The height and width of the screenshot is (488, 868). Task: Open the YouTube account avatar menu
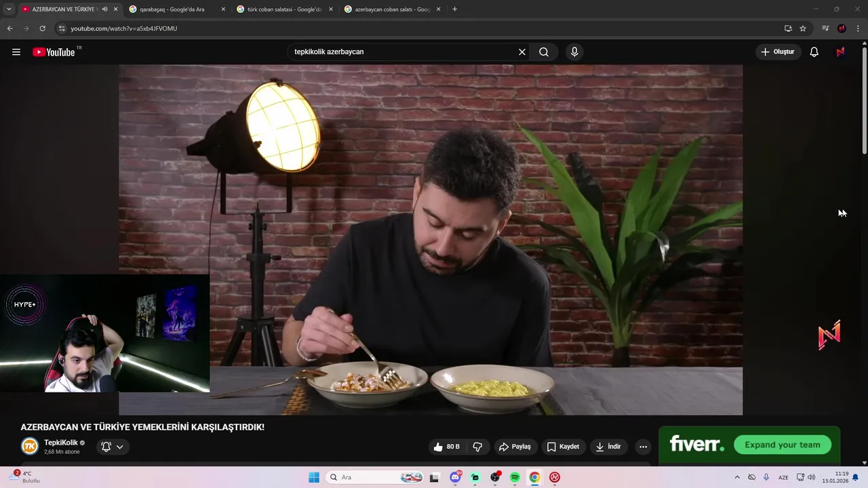point(840,52)
